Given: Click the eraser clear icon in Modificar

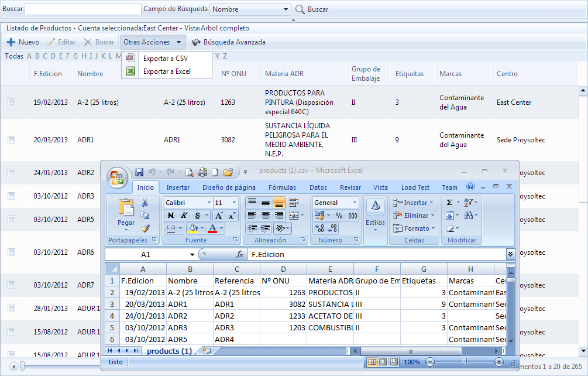Looking at the screenshot, I should (450, 228).
